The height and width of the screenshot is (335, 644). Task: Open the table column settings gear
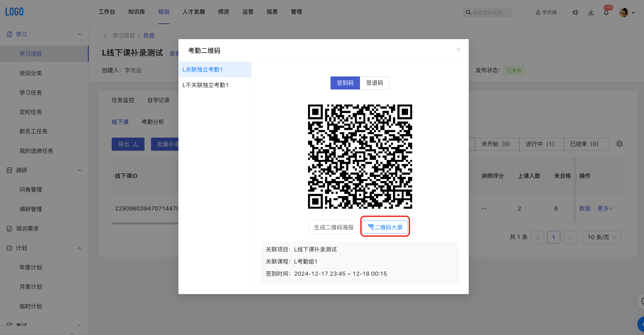(x=620, y=144)
